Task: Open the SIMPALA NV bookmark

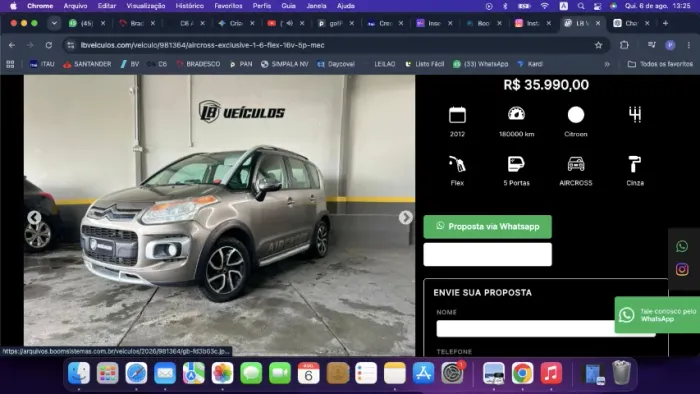Action: [x=285, y=64]
